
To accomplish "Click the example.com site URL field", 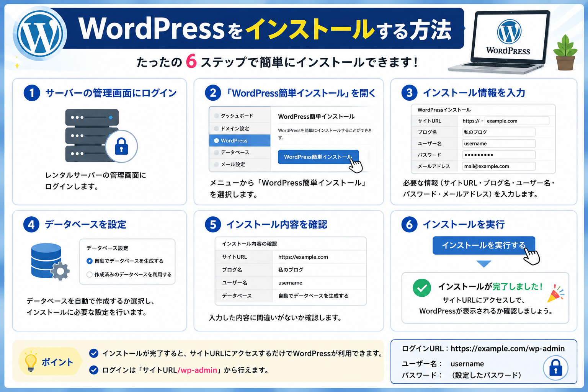I will click(x=516, y=121).
